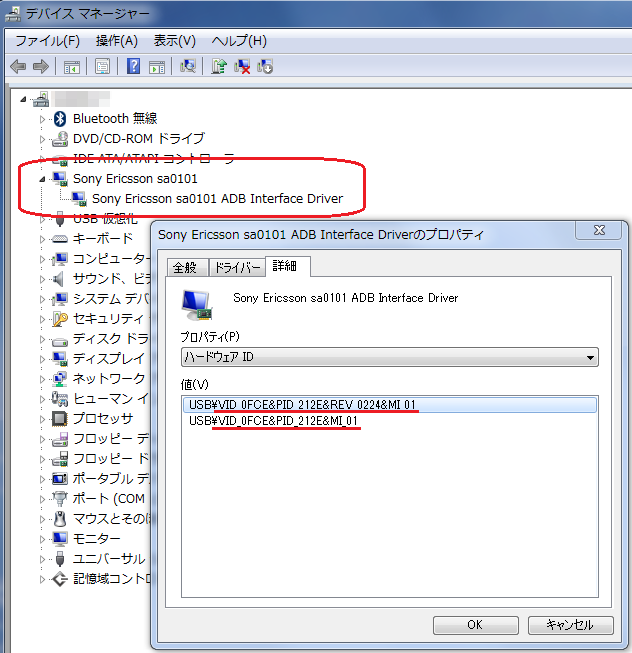Select the コンピューター tree row
632x653 pixels.
click(110, 259)
